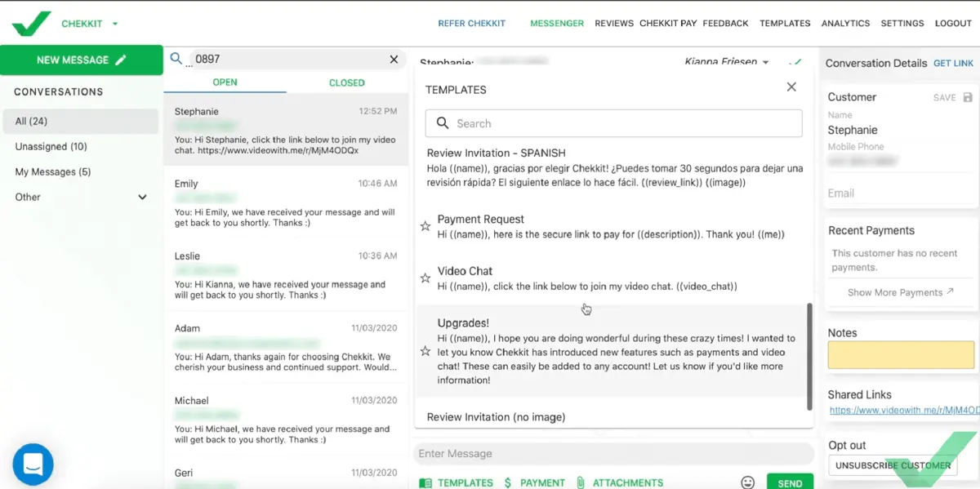The image size is (980, 489).
Task: Open the CHEKKIT account dropdown arrow
Action: [115, 24]
